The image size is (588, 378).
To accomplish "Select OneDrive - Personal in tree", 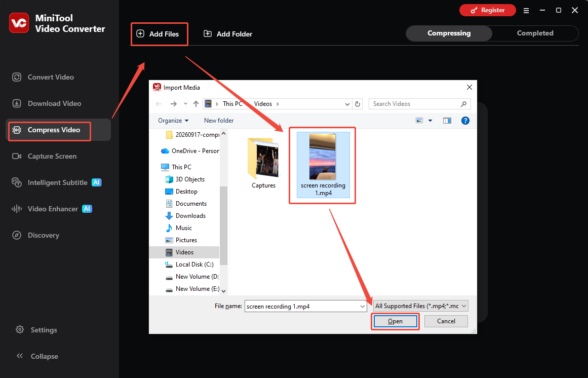I will pyautogui.click(x=190, y=151).
